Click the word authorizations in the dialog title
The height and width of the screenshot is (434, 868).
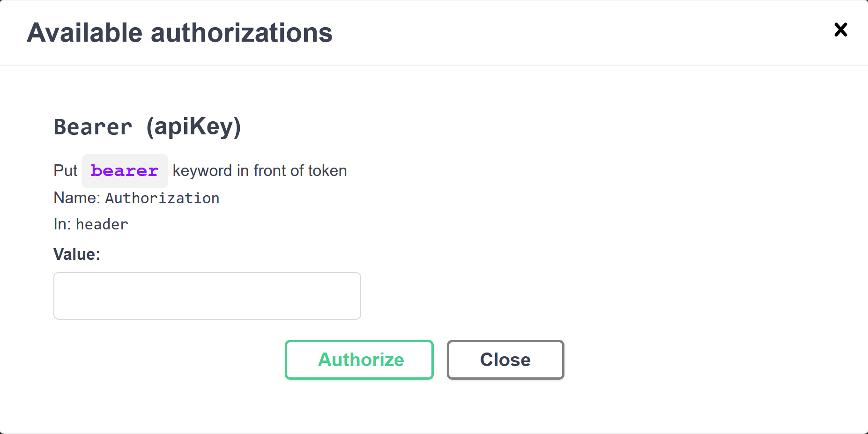point(241,33)
